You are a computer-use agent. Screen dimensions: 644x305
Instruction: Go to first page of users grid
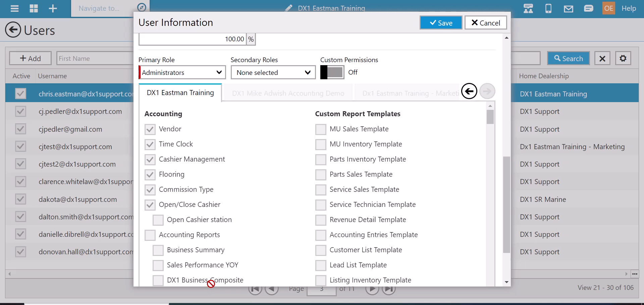tap(255, 289)
